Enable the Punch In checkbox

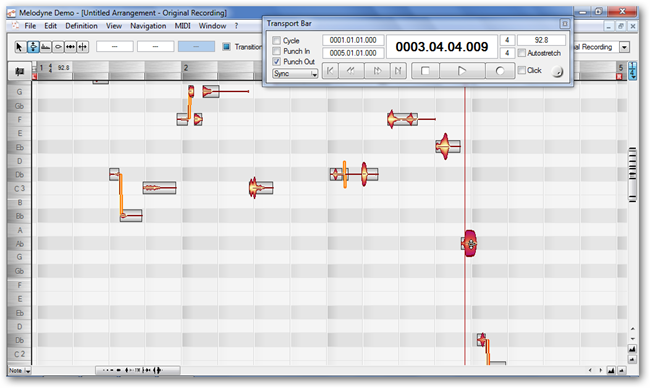tap(276, 51)
